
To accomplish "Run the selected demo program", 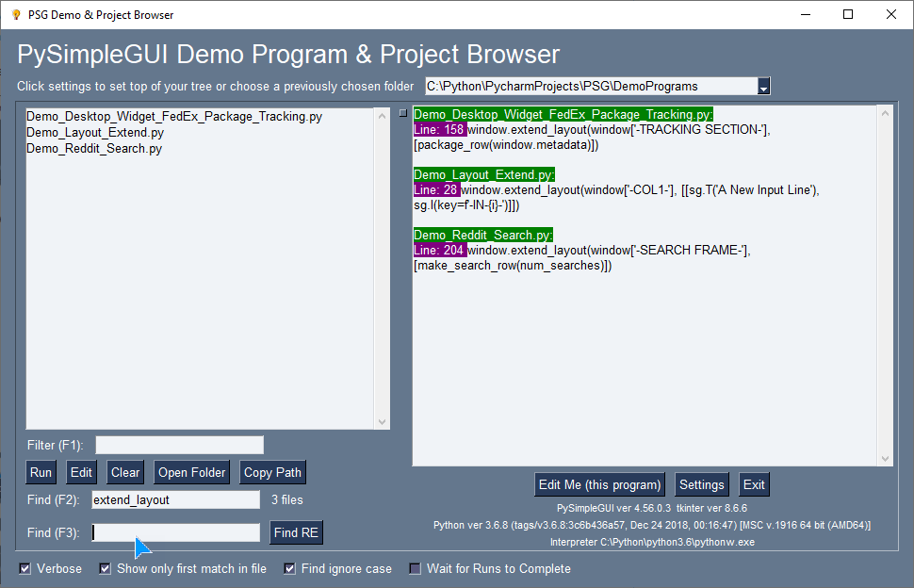I will (41, 472).
